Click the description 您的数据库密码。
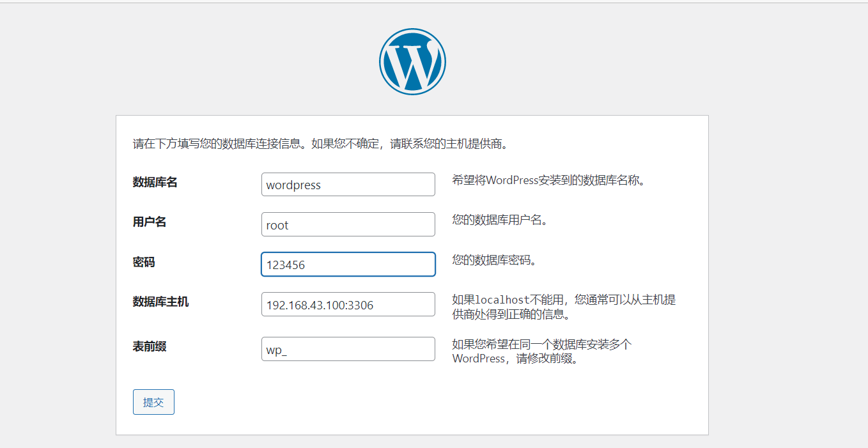Image resolution: width=868 pixels, height=448 pixels. (495, 260)
